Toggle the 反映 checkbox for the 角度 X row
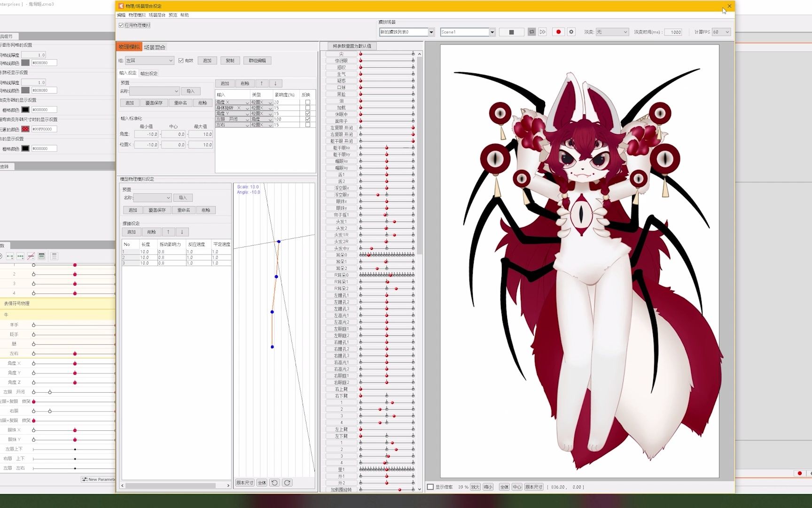The width and height of the screenshot is (812, 508). coord(308,102)
